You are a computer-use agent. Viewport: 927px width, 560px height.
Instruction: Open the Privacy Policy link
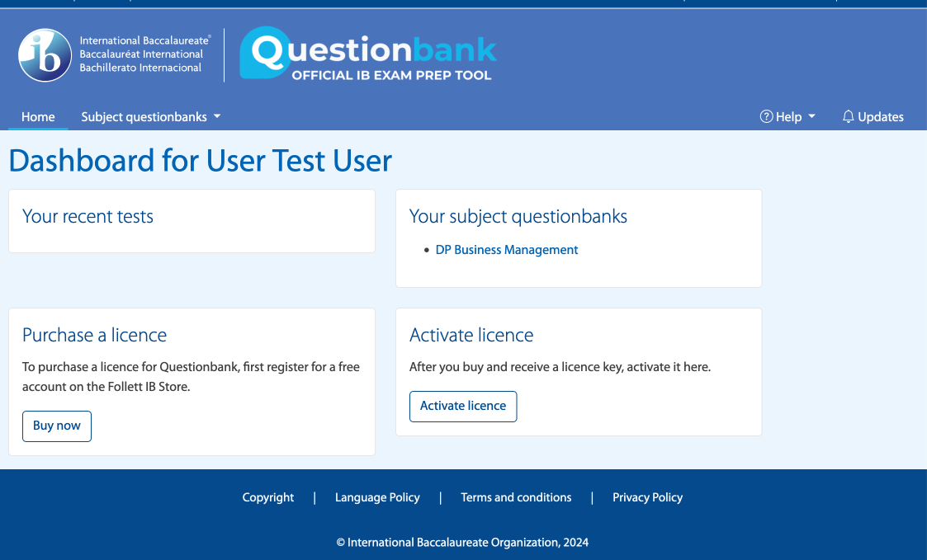pos(647,497)
